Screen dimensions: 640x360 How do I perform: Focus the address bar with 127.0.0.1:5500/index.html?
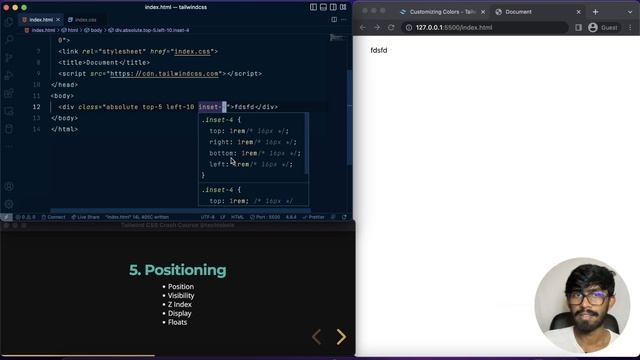[x=484, y=27]
